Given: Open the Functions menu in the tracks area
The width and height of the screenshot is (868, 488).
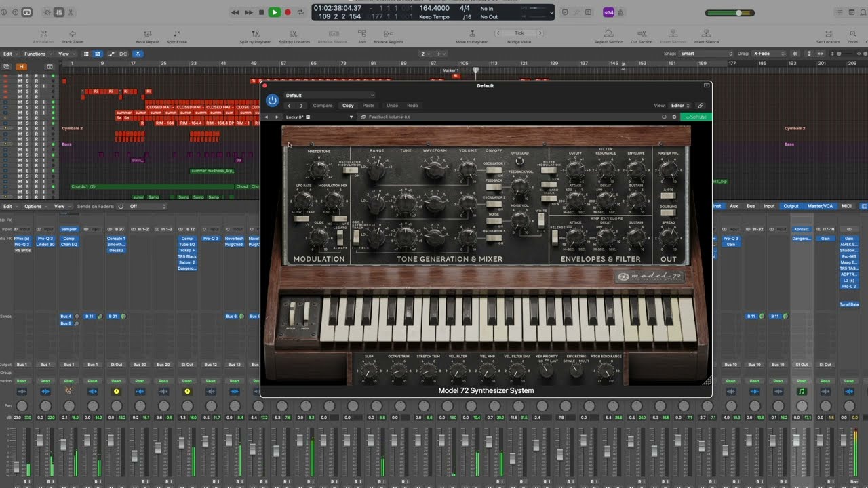Looking at the screenshot, I should (x=37, y=54).
